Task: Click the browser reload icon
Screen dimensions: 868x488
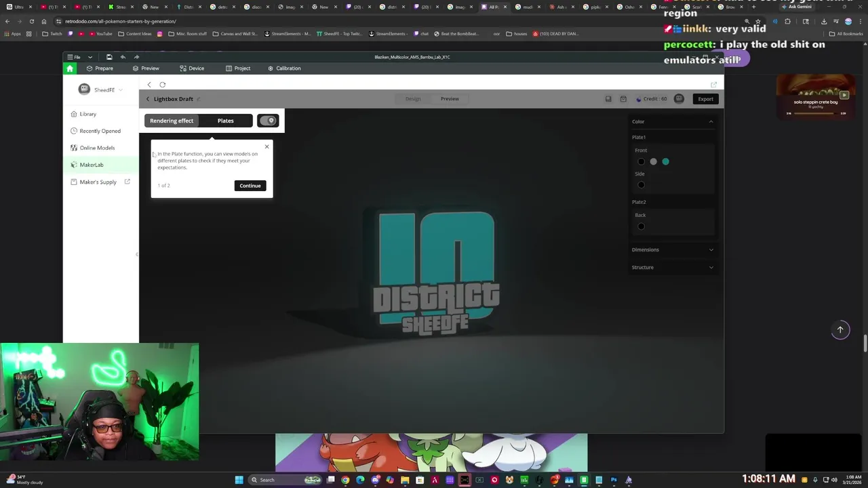Action: [31, 21]
